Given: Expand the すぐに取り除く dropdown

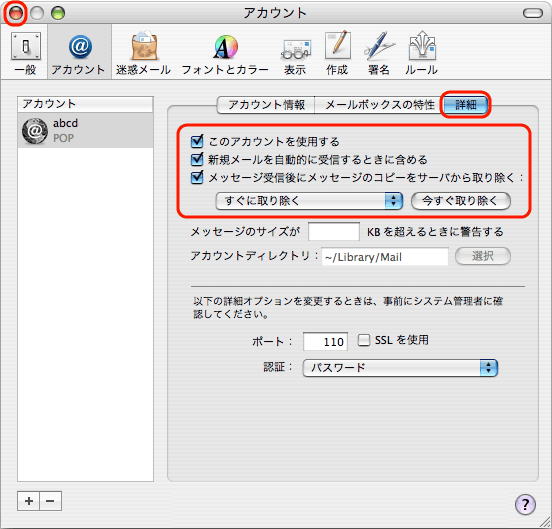Looking at the screenshot, I should point(309,201).
